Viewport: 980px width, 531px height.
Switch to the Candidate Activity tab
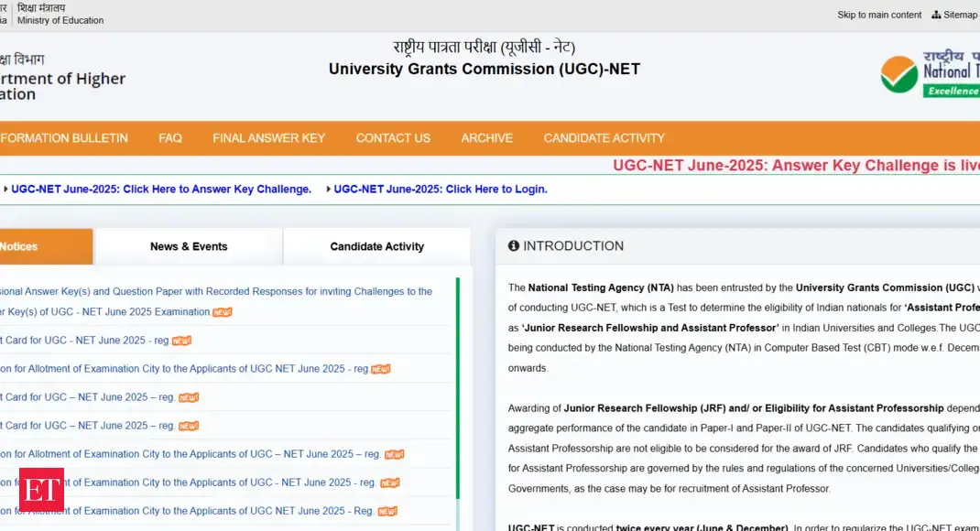(x=376, y=246)
